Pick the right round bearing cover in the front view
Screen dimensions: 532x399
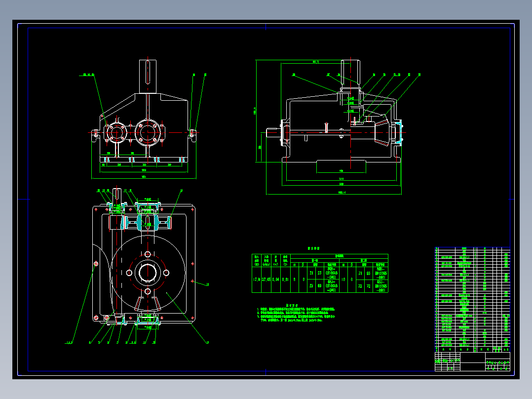[x=148, y=132]
